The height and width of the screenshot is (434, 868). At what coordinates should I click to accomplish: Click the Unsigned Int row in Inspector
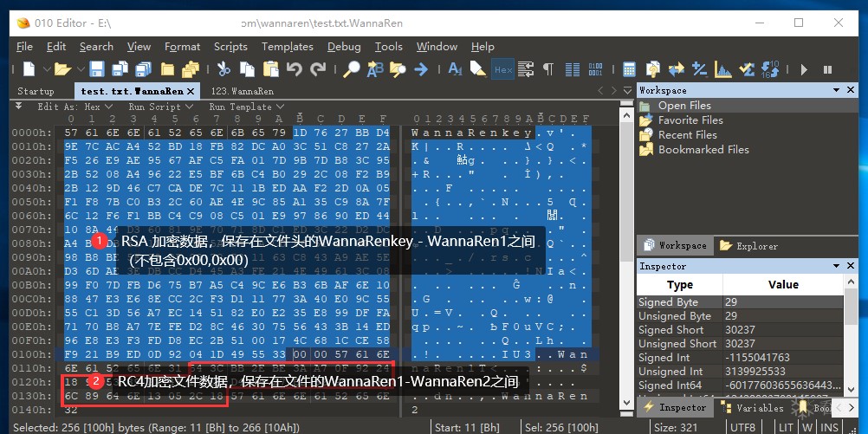click(x=740, y=372)
